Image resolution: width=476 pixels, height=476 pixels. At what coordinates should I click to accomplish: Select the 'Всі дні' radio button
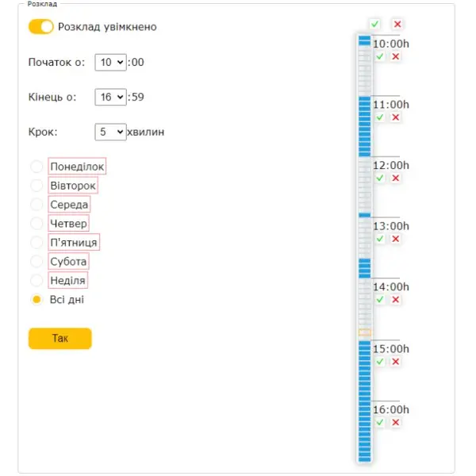coord(36,300)
